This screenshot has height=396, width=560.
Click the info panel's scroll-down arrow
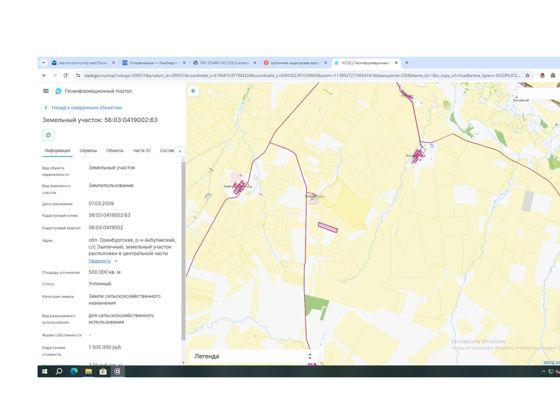pos(183,362)
